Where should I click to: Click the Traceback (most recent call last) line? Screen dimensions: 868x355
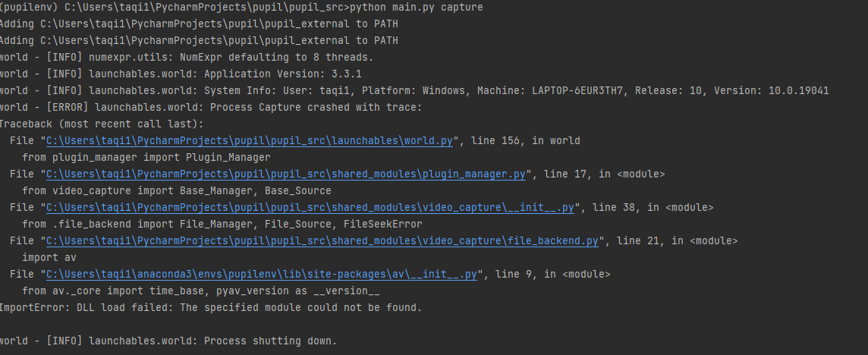(102, 124)
